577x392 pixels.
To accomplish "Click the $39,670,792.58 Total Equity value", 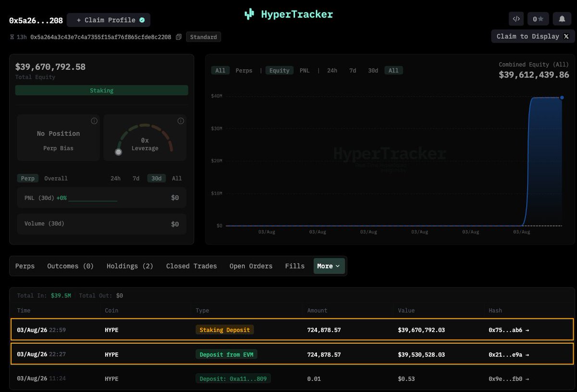I will 50,67.
